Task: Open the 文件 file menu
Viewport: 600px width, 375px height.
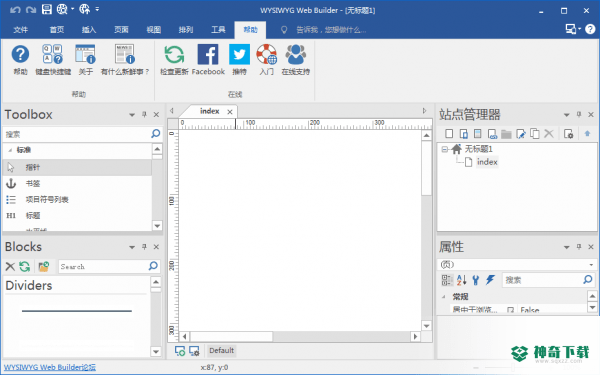Action: [21, 30]
